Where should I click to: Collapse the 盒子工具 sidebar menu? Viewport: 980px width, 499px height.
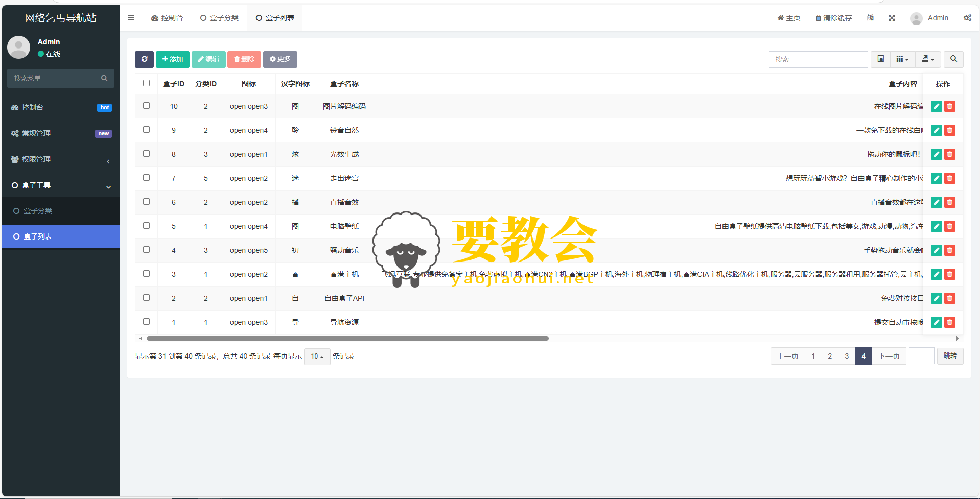[x=61, y=185]
